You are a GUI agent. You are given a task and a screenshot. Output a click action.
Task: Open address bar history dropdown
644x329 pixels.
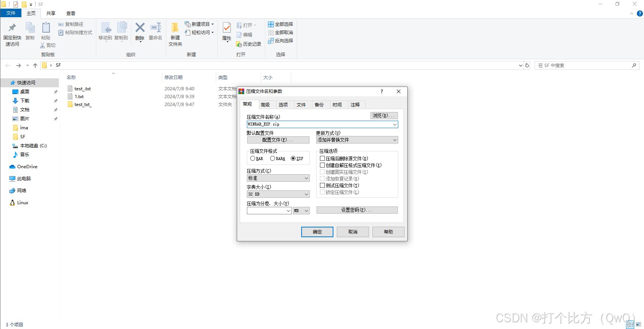pyautogui.click(x=520, y=66)
